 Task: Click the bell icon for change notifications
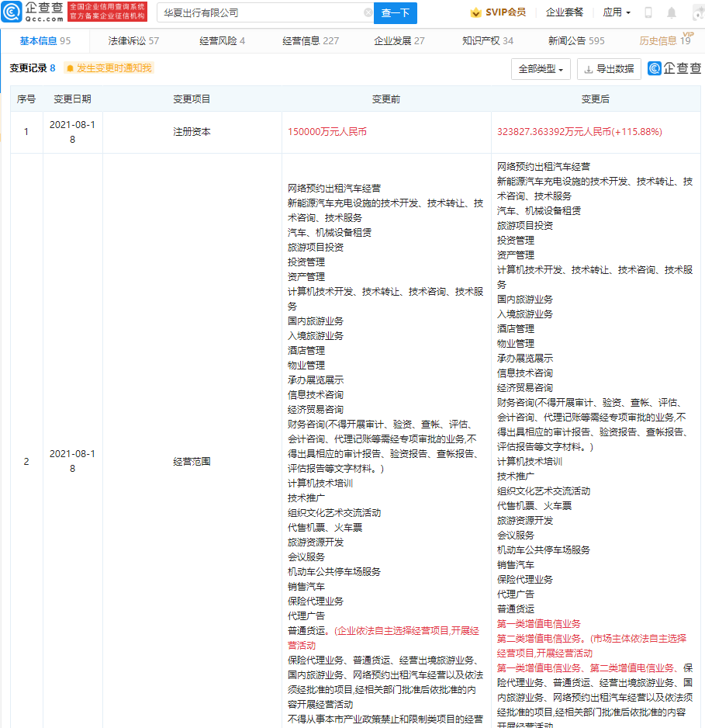pos(70,68)
